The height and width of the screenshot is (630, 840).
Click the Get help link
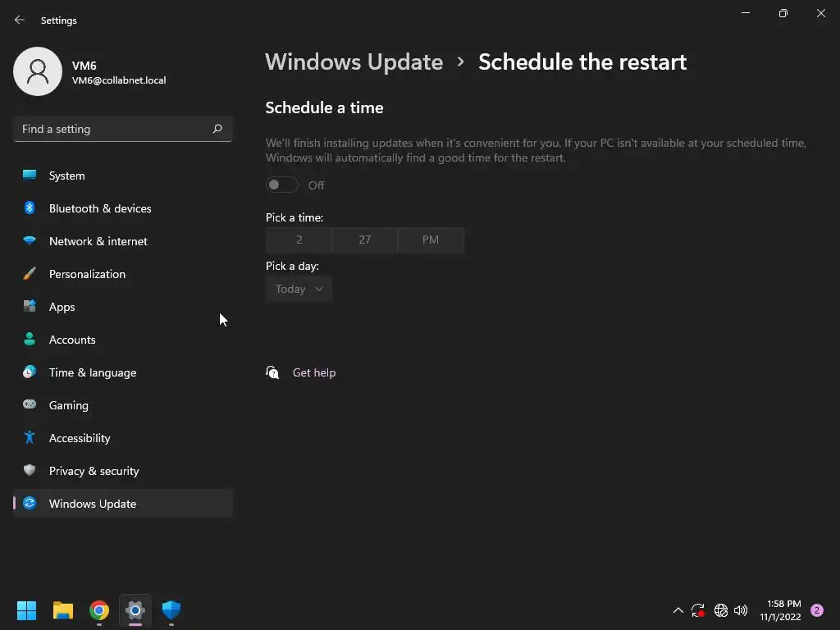tap(314, 373)
